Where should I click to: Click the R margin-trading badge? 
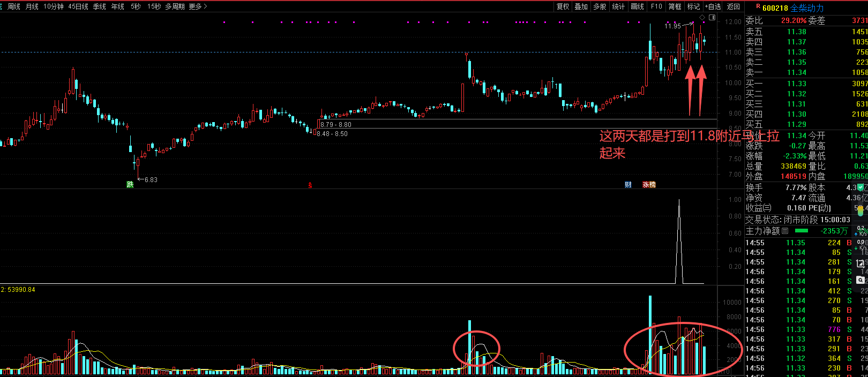[758, 6]
